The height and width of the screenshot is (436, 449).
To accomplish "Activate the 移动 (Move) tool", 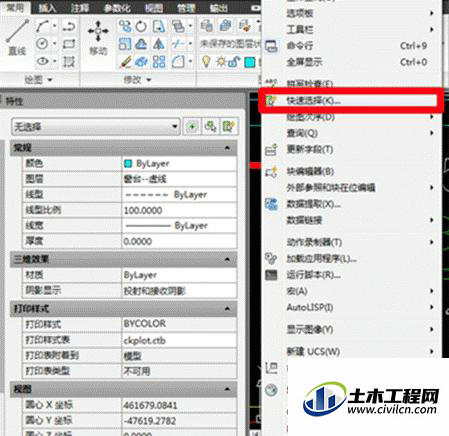I will 98,37.
